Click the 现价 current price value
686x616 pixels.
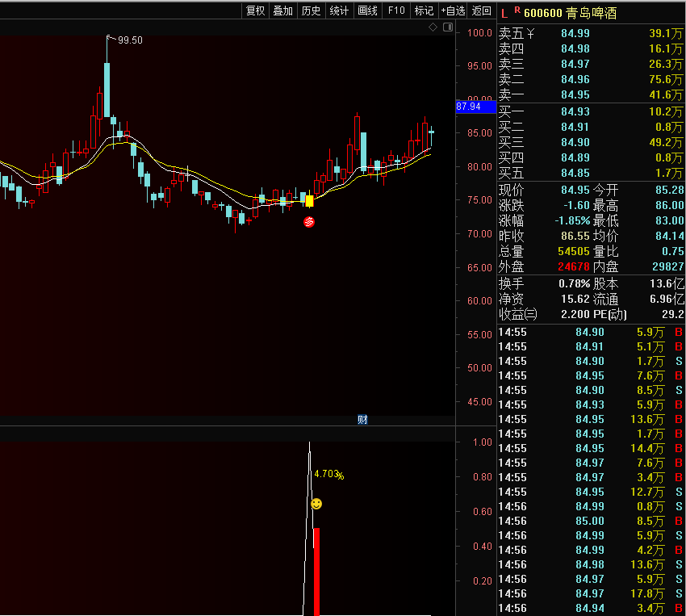575,190
